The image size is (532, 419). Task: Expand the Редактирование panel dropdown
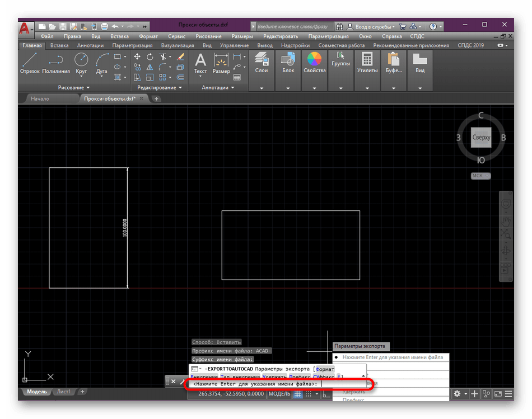tap(160, 88)
